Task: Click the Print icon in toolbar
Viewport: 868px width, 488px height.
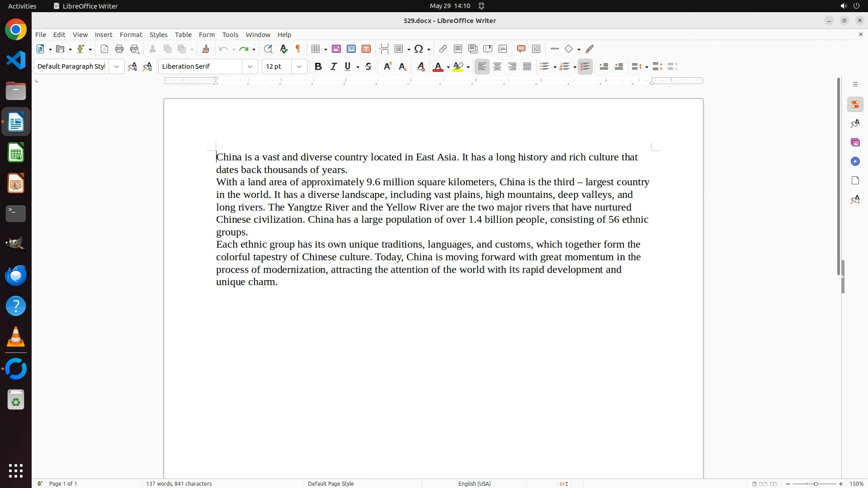Action: pyautogui.click(x=119, y=49)
